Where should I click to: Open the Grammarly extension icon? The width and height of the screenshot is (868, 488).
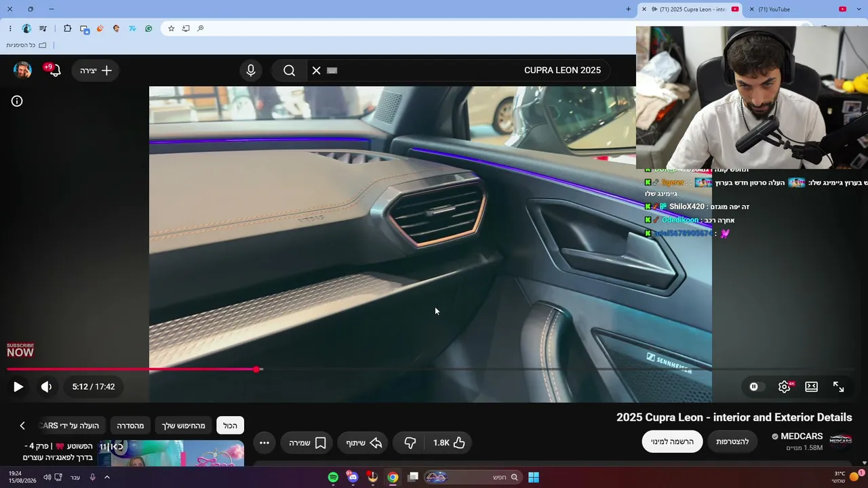(x=149, y=28)
